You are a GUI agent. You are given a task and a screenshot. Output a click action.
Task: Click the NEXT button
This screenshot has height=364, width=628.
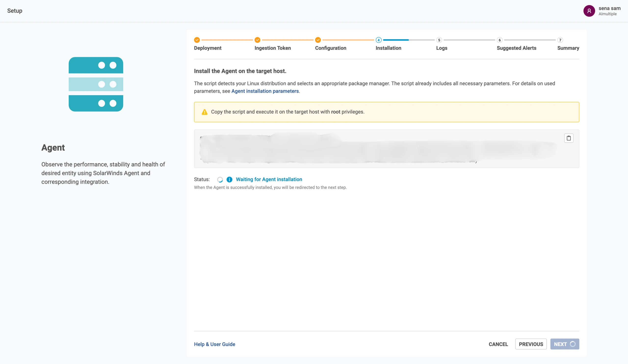pos(564,344)
